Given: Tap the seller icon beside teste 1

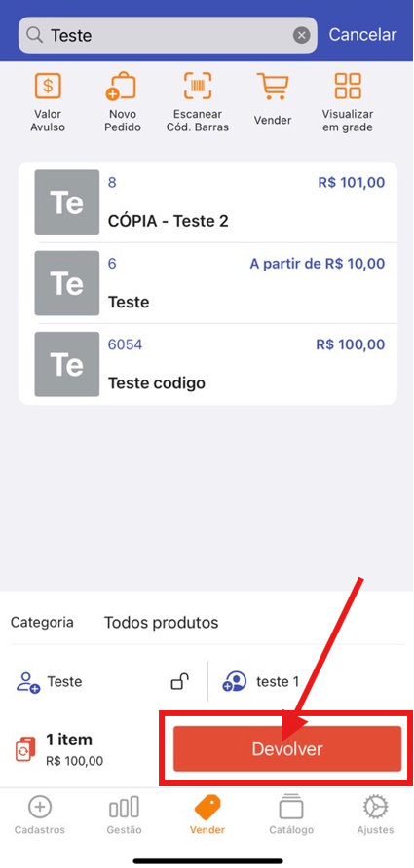Looking at the screenshot, I should [x=235, y=681].
